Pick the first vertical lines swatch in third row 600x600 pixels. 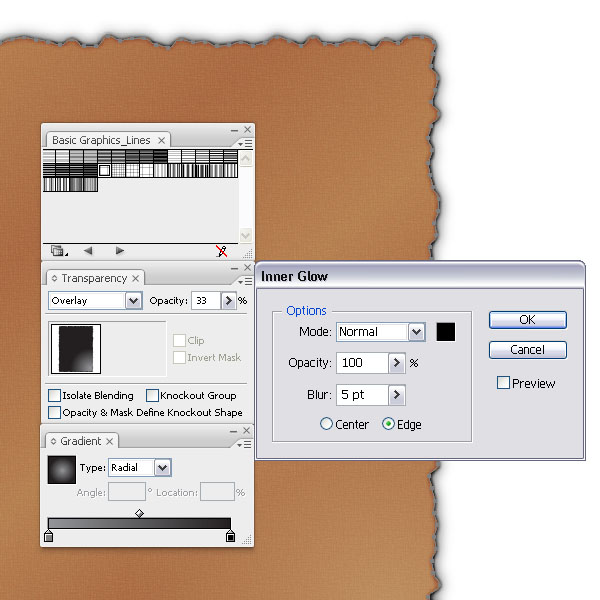coord(49,184)
